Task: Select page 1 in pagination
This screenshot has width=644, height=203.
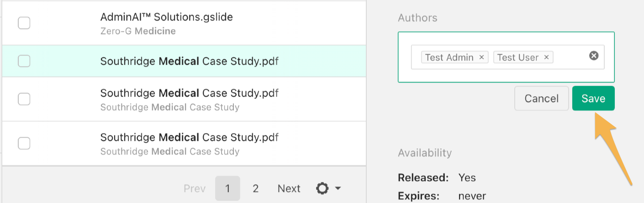Action: (x=227, y=188)
